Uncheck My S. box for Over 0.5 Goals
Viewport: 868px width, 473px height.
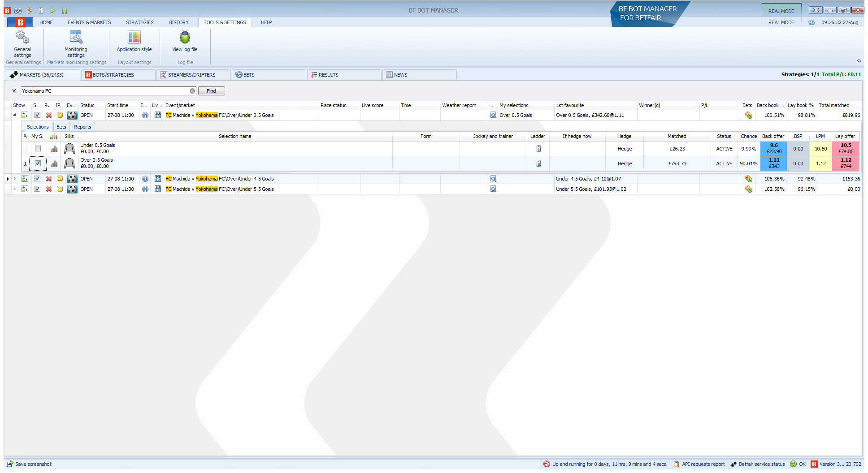38,163
